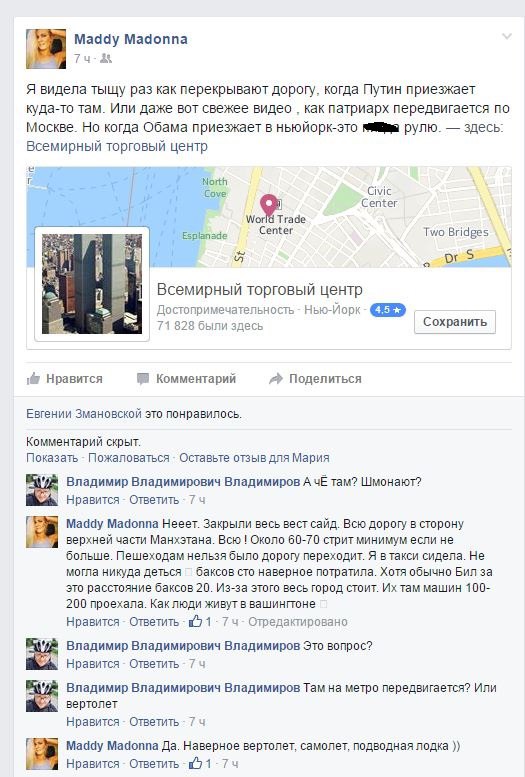Like the comment 'Это вопрос?'
525x777 pixels.
pos(93,664)
